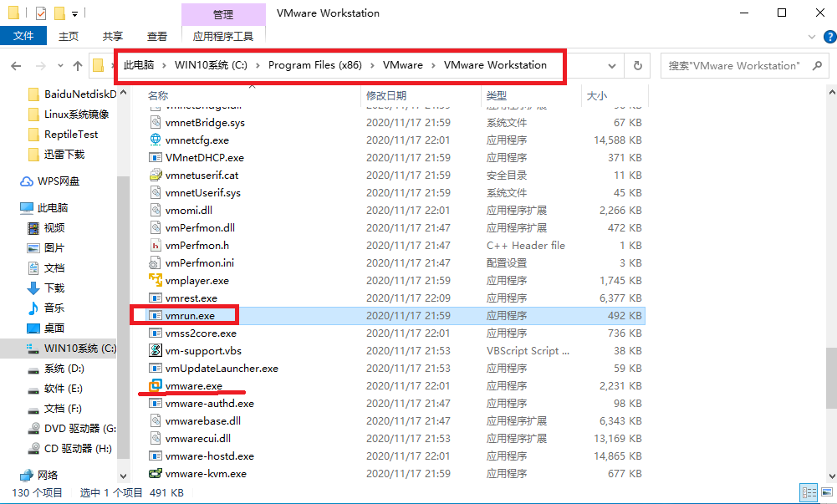
Task: Click the vmnetuserif.cat catalog icon
Action: [156, 175]
